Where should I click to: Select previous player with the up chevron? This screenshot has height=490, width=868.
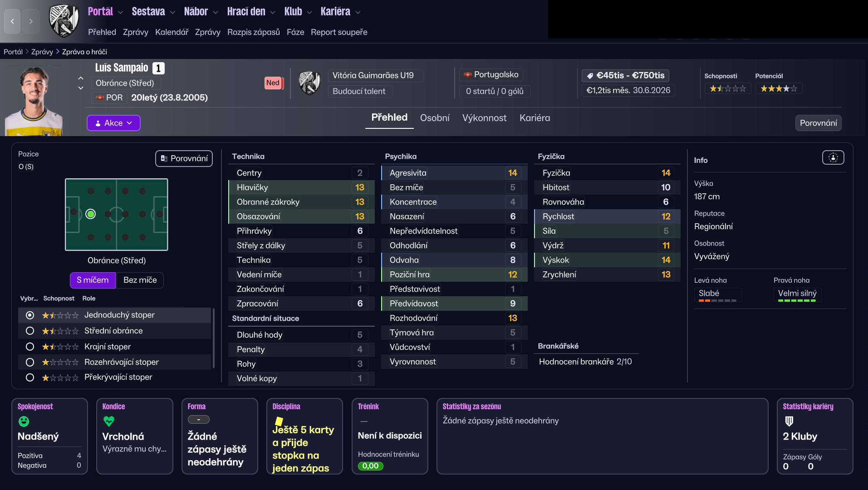(81, 78)
